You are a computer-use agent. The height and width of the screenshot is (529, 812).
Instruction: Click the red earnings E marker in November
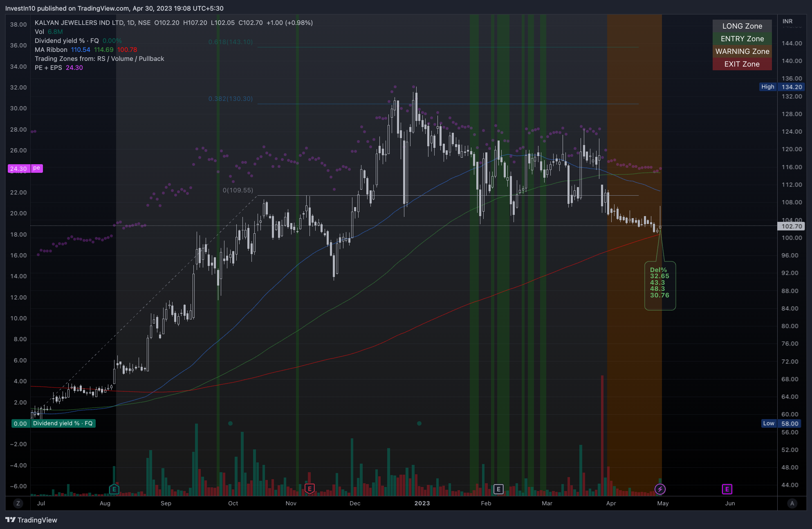(x=310, y=489)
